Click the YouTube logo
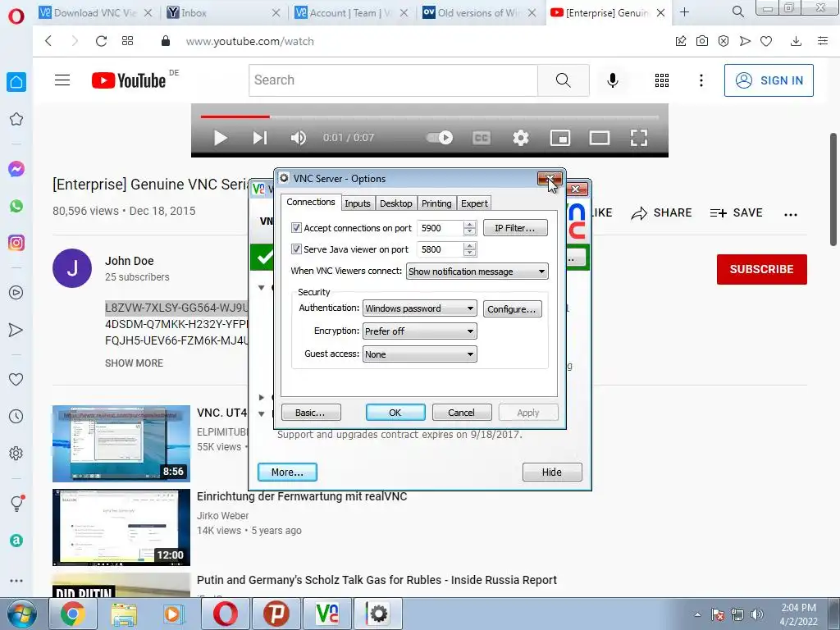 coord(129,80)
